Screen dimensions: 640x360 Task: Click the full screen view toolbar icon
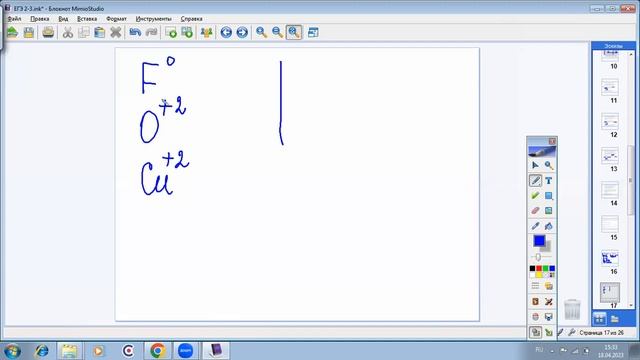point(313,32)
